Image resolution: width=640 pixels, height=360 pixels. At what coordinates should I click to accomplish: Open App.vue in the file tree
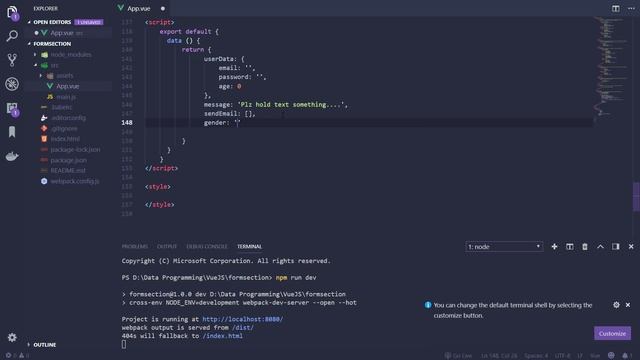pos(68,86)
